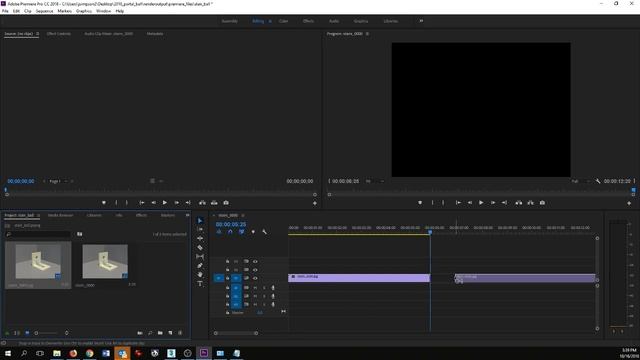The height and width of the screenshot is (360, 640).
Task: Select the Razor tool
Action: click(200, 247)
